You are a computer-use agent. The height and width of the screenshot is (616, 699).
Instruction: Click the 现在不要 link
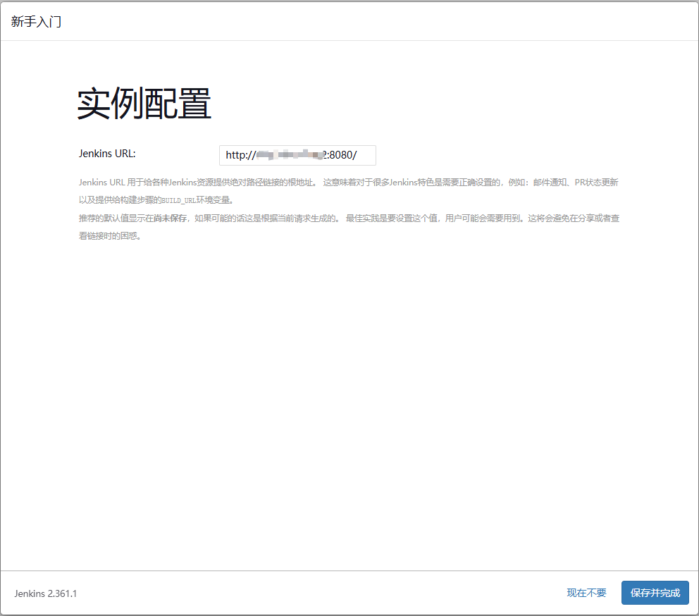pyautogui.click(x=586, y=593)
